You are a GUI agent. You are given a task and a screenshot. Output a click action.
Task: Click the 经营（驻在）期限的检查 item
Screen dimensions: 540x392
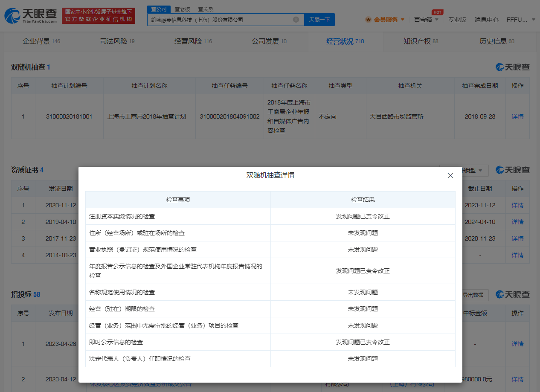click(122, 309)
